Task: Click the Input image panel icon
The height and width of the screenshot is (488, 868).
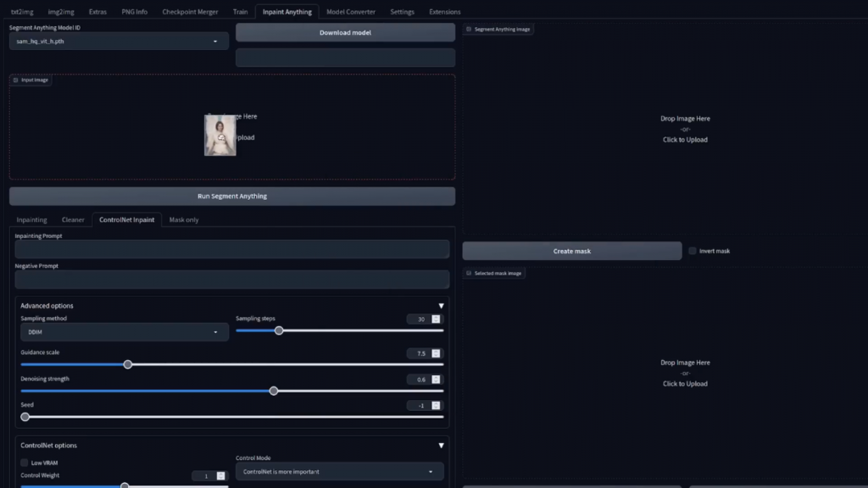Action: pyautogui.click(x=15, y=80)
